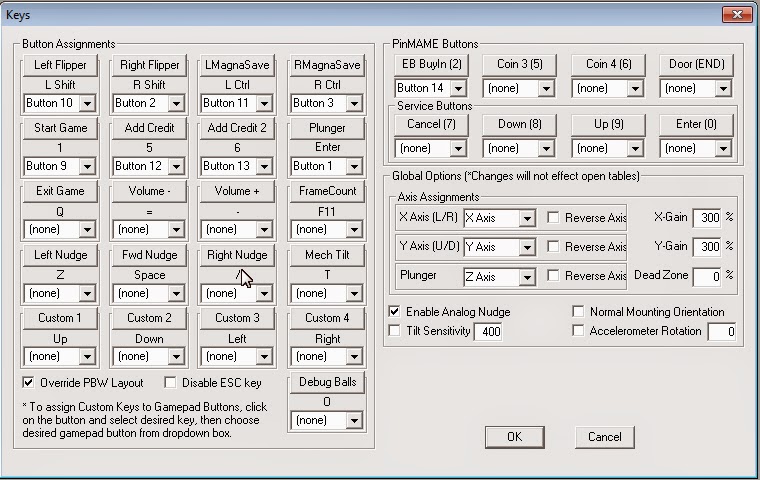
Task: Click the Coin 3 (5) button
Action: [520, 64]
